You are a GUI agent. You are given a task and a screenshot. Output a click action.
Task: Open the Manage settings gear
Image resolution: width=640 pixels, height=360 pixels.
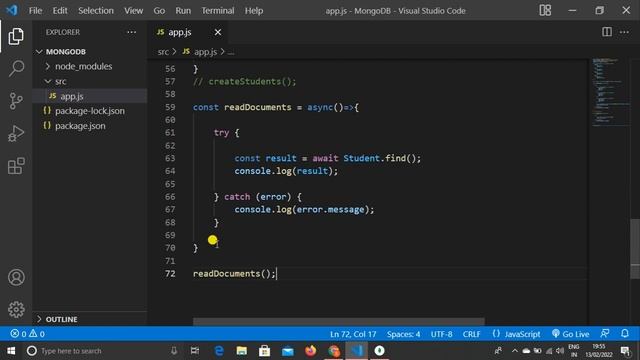[x=16, y=309]
